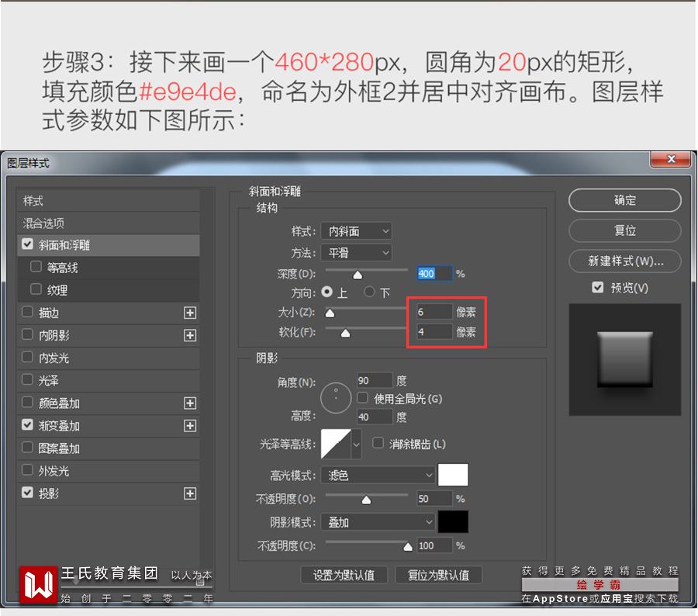Image resolution: width=698 pixels, height=616 pixels.
Task: Open white highlight color swatch
Action: pos(453,475)
